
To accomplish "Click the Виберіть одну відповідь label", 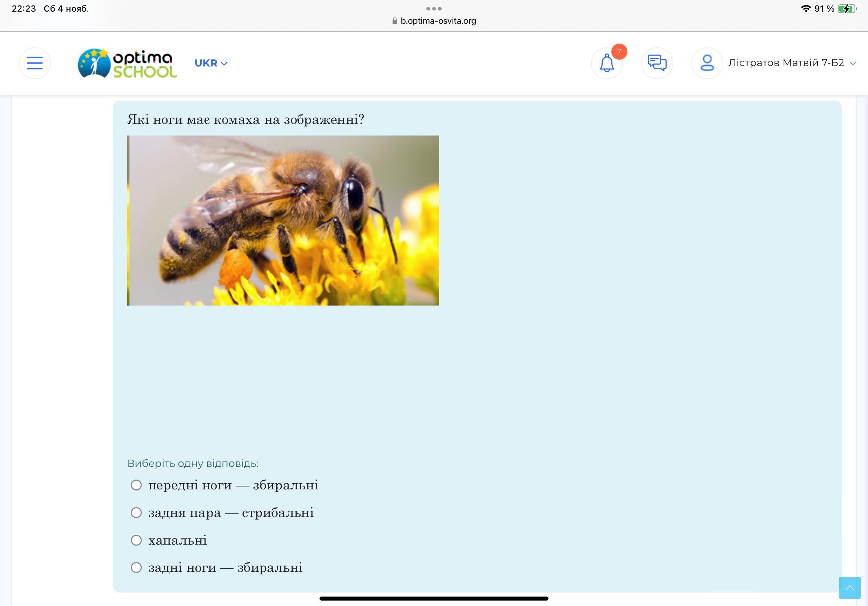I will tap(193, 463).
